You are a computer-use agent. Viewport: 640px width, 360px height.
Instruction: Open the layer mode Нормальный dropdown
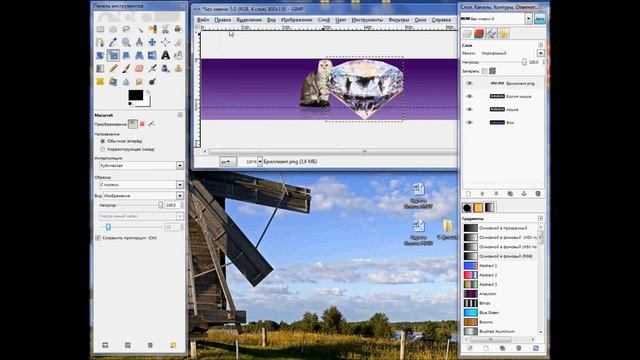[513, 53]
